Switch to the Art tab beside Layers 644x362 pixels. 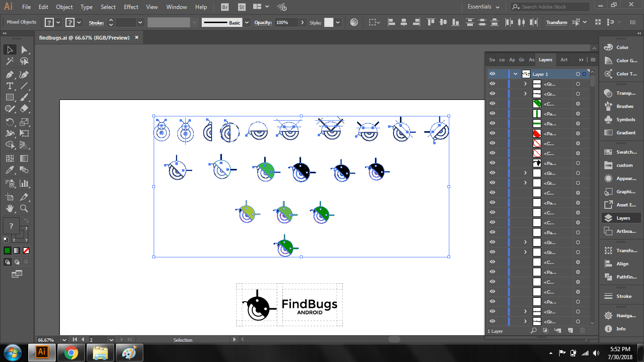click(x=564, y=60)
